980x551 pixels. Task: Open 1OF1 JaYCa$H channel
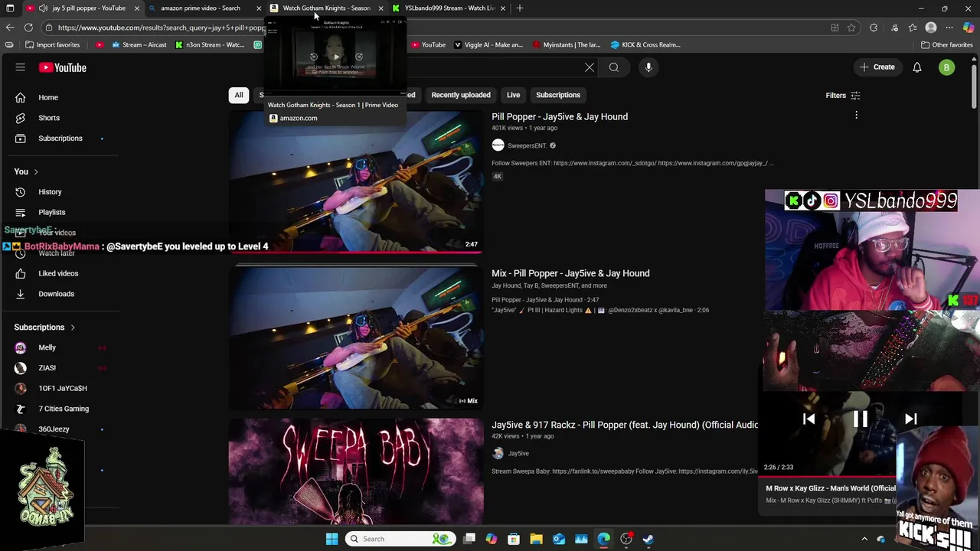tap(63, 388)
